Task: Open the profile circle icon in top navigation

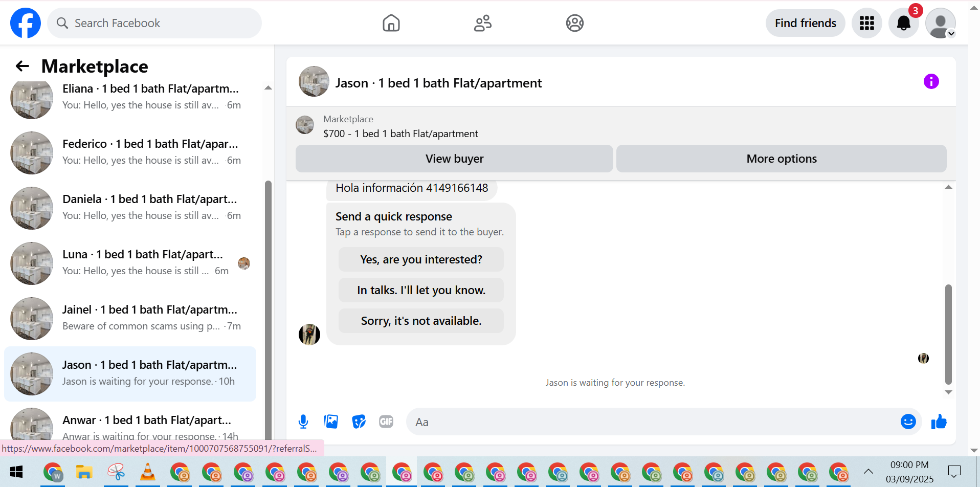Action: (x=575, y=23)
